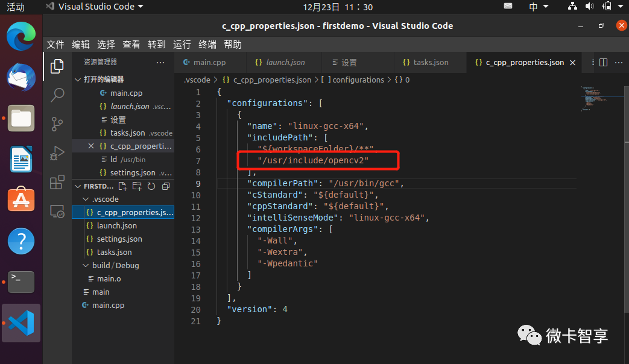The width and height of the screenshot is (629, 364).
Task: Open the clock and calendar in top bar
Action: click(338, 7)
